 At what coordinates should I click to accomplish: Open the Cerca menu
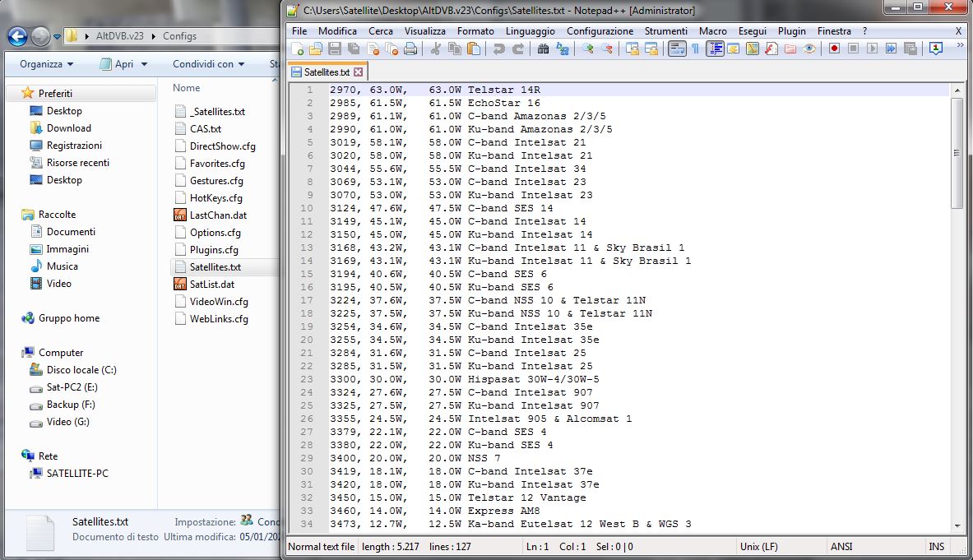[380, 31]
